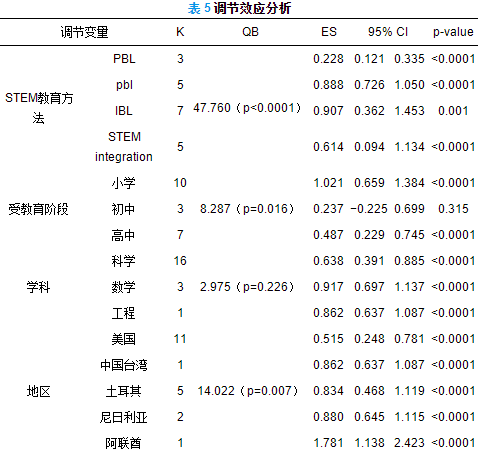This screenshot has width=478, height=451.
Task: Select ES value 0.880 for 尼日利亚
Action: tap(328, 417)
